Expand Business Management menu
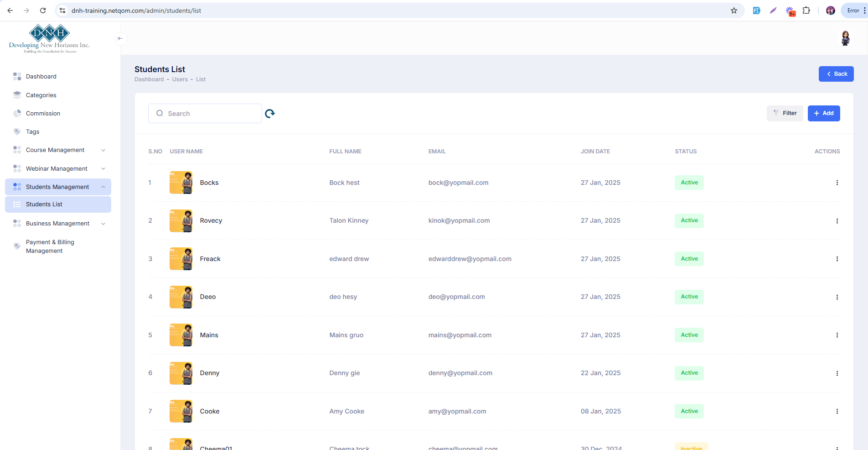 coord(58,224)
